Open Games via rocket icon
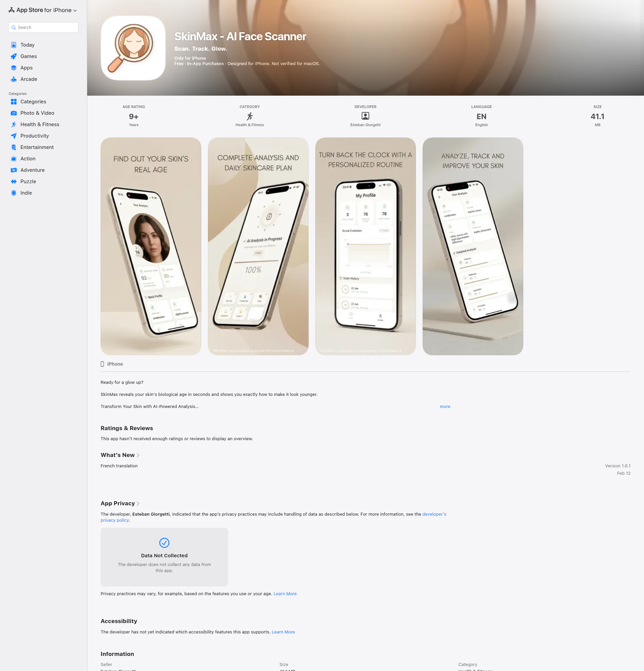This screenshot has width=644, height=671. 14,56
